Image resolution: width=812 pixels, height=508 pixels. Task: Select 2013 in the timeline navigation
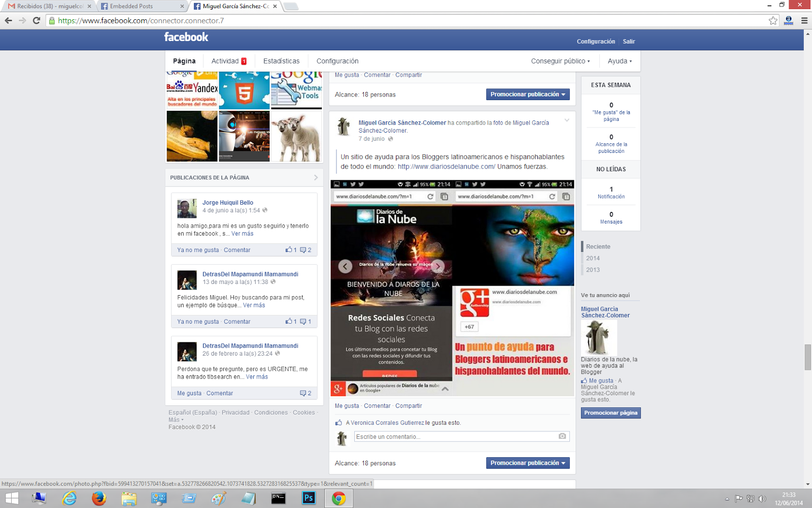coord(593,270)
